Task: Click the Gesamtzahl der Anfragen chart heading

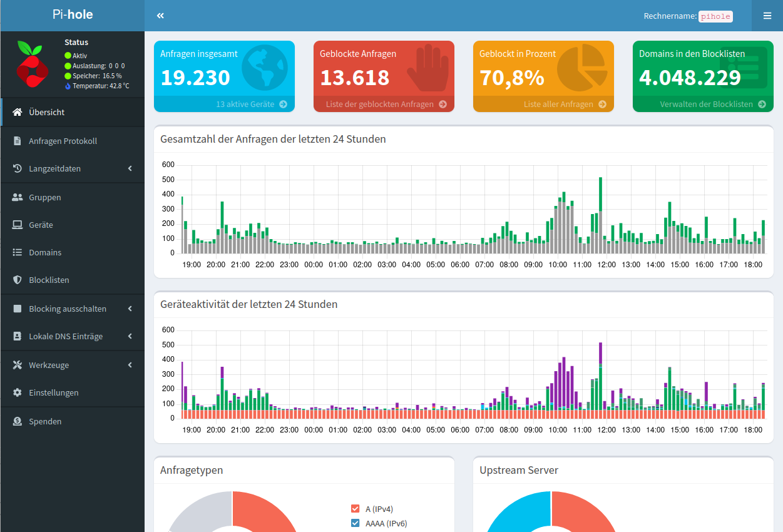Action: click(x=273, y=139)
